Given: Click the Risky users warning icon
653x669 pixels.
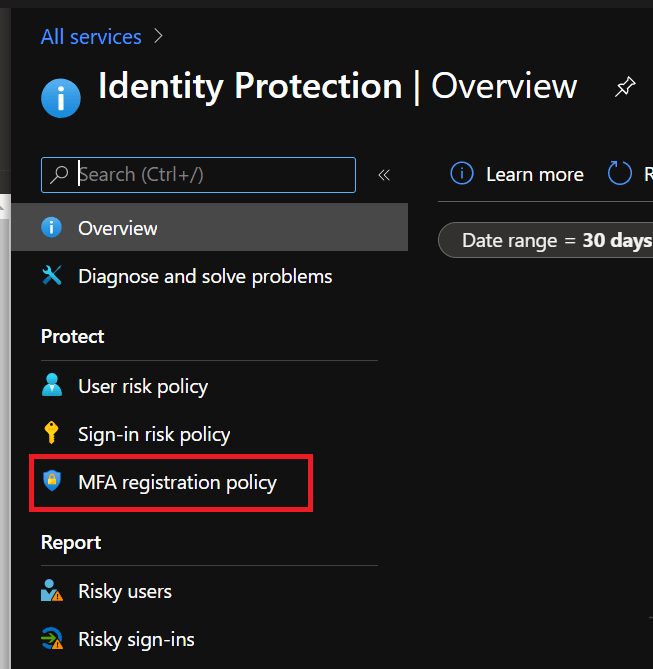Looking at the screenshot, I should 52,591.
